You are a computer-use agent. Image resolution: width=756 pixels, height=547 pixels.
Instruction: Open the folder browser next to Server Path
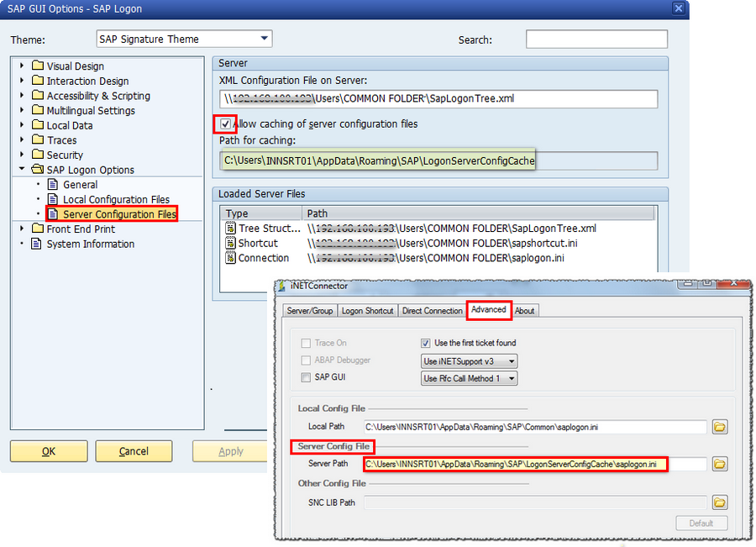pyautogui.click(x=719, y=464)
